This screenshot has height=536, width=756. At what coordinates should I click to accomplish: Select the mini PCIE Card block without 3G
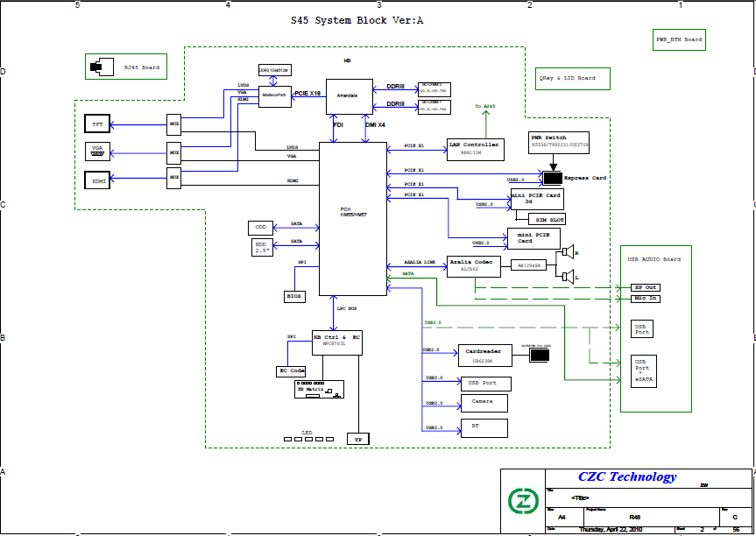point(534,238)
